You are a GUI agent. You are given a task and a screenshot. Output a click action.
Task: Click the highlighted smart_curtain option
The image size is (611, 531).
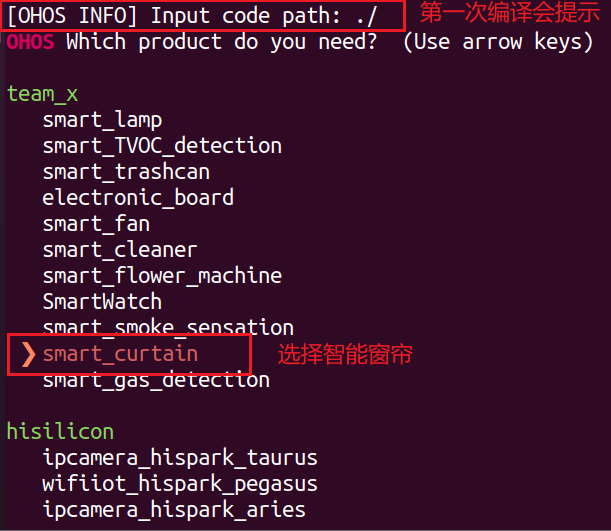[x=120, y=354]
